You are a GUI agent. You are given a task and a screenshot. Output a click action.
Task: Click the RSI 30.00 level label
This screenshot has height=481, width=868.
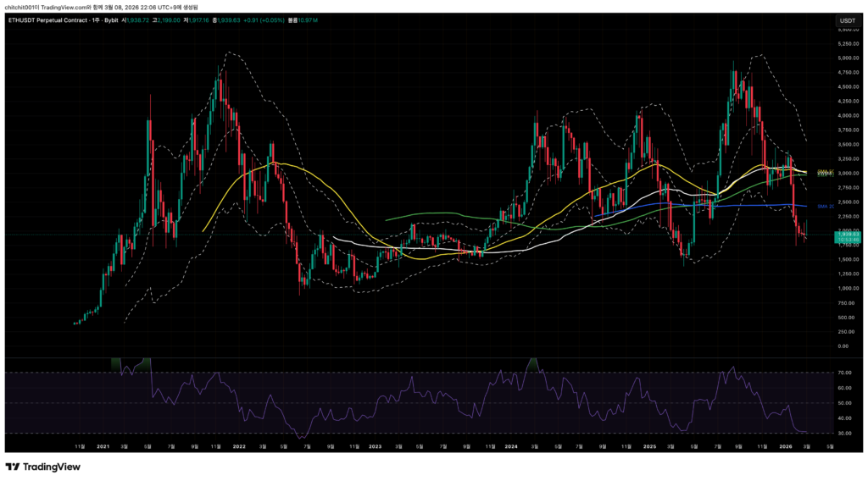pyautogui.click(x=820, y=434)
